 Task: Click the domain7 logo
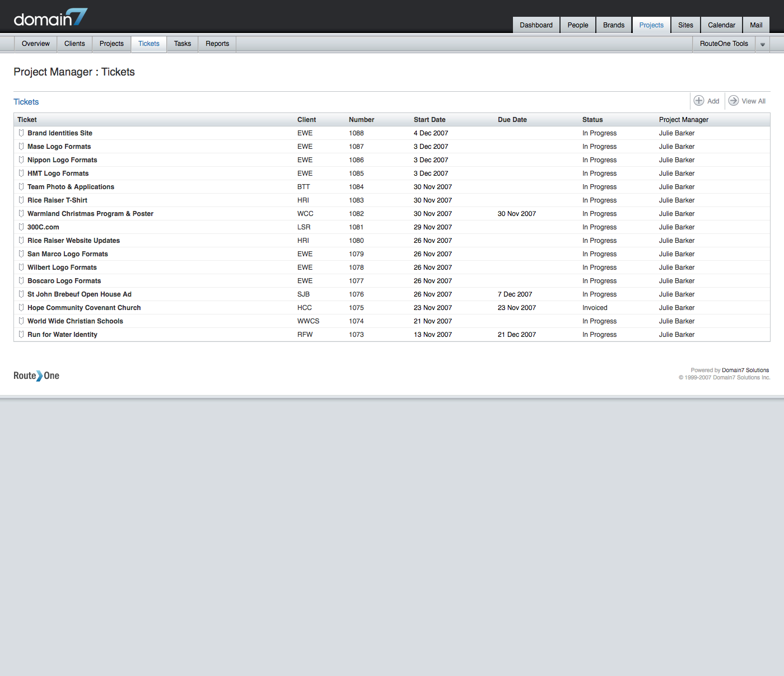[x=50, y=18]
